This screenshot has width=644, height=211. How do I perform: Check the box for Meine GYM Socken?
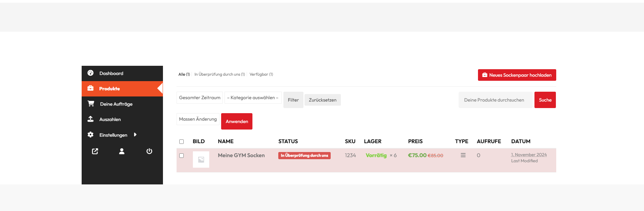tap(181, 155)
